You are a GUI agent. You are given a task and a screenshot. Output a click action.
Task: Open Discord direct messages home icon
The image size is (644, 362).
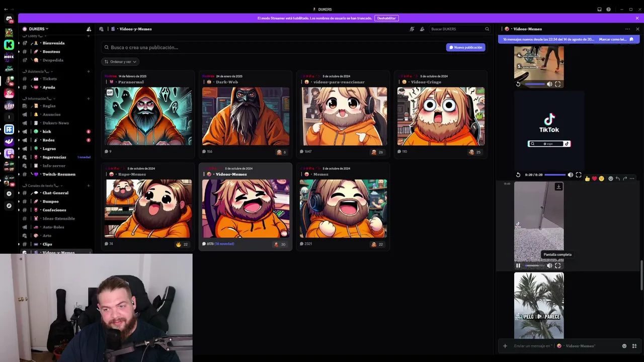point(9,19)
